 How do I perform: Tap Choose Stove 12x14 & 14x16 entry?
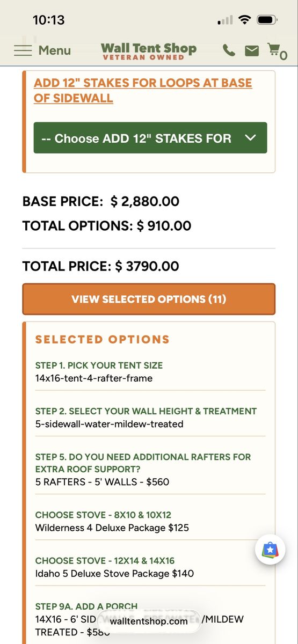150,567
